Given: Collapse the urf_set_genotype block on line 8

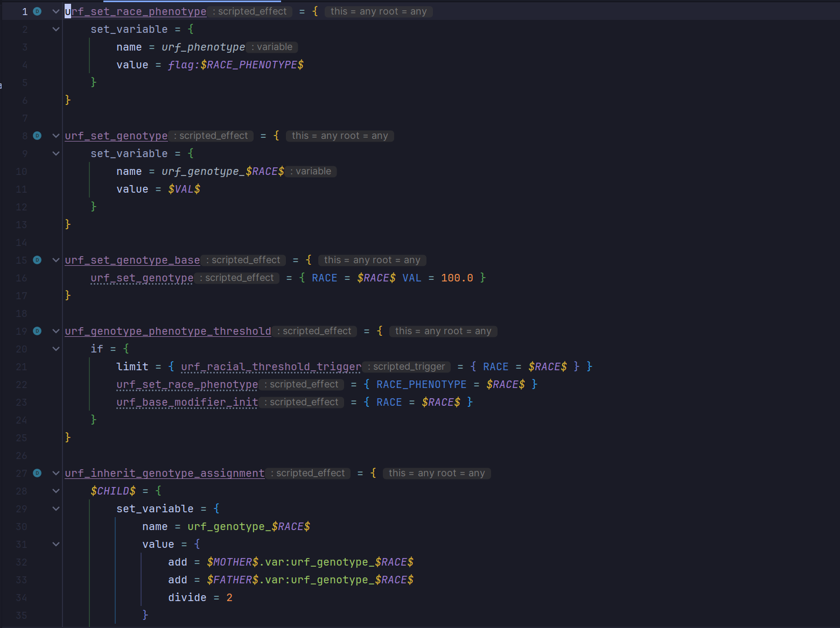Looking at the screenshot, I should 56,136.
